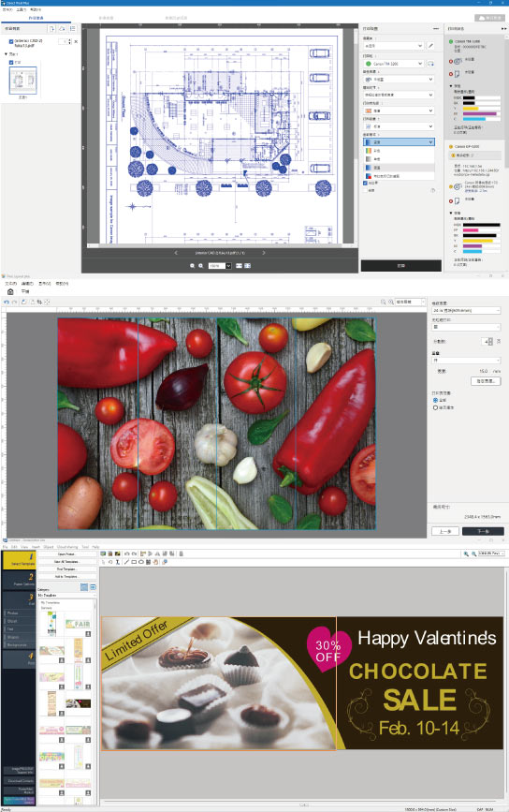The height and width of the screenshot is (812, 509).
Task: Open Cloud sharing menu in PosterArtist
Action: pyautogui.click(x=67, y=547)
